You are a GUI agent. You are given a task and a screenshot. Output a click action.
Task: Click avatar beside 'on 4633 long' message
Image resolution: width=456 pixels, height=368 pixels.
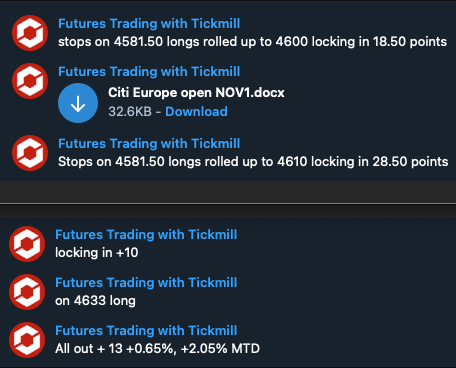[x=27, y=292]
